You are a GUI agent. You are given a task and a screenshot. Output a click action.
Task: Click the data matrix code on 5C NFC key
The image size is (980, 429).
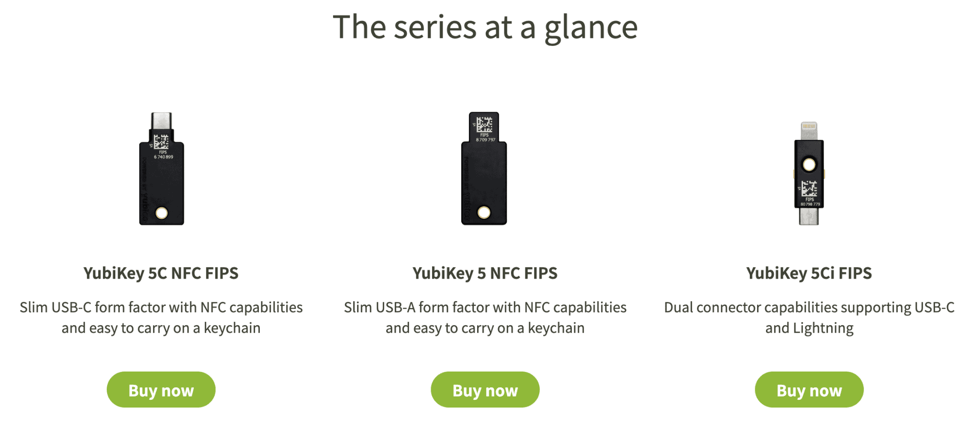point(161,142)
